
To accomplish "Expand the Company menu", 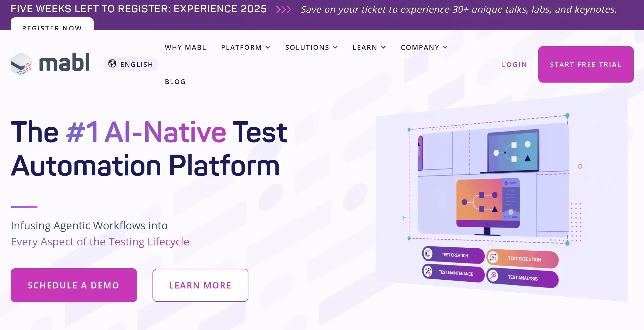I will [424, 47].
